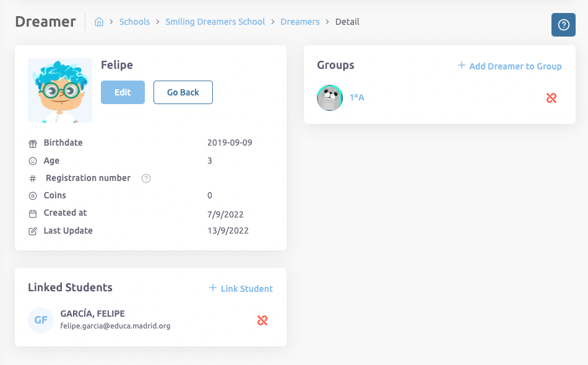Click the Link Student text link

click(246, 289)
